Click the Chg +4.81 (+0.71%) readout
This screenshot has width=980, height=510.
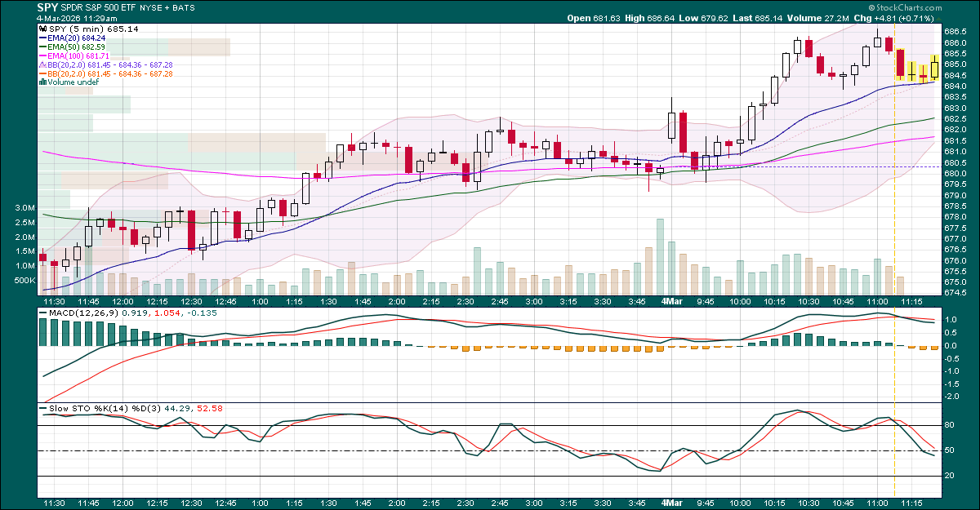tap(895, 18)
